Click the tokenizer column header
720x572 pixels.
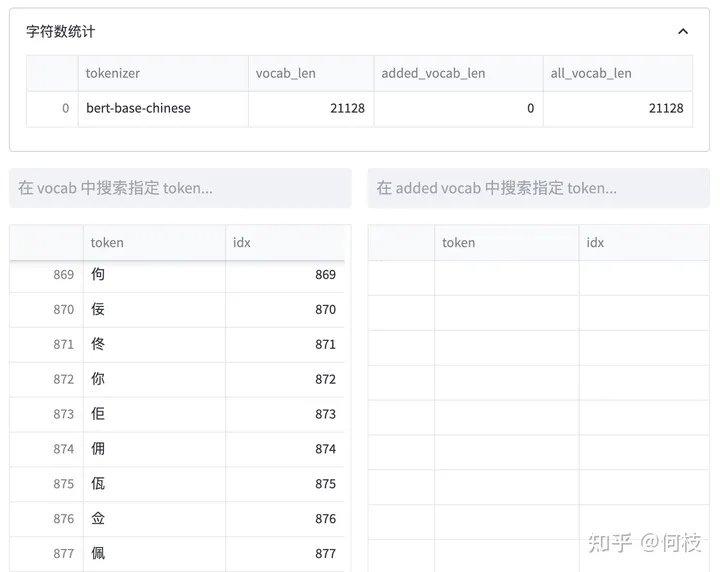click(x=163, y=73)
